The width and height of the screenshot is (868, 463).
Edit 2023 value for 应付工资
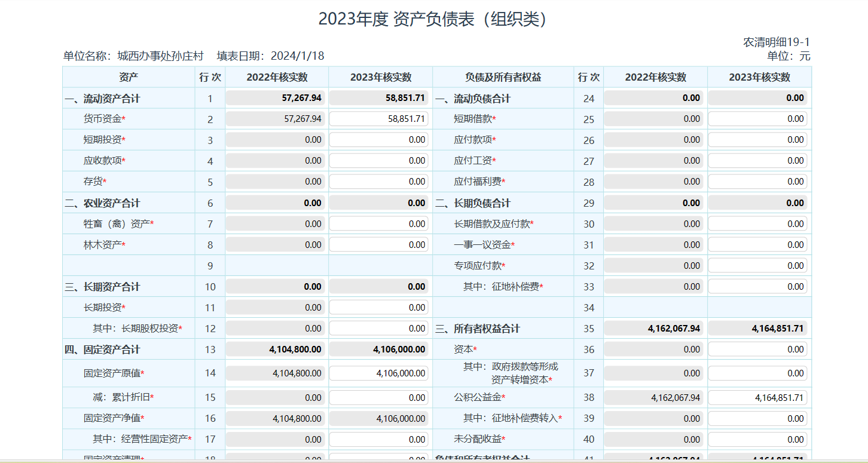pyautogui.click(x=757, y=161)
